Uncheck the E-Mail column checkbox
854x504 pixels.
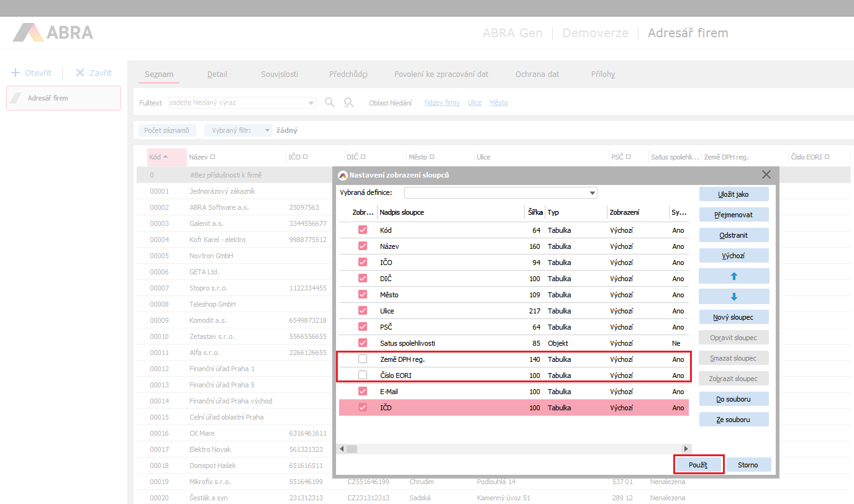pos(363,392)
